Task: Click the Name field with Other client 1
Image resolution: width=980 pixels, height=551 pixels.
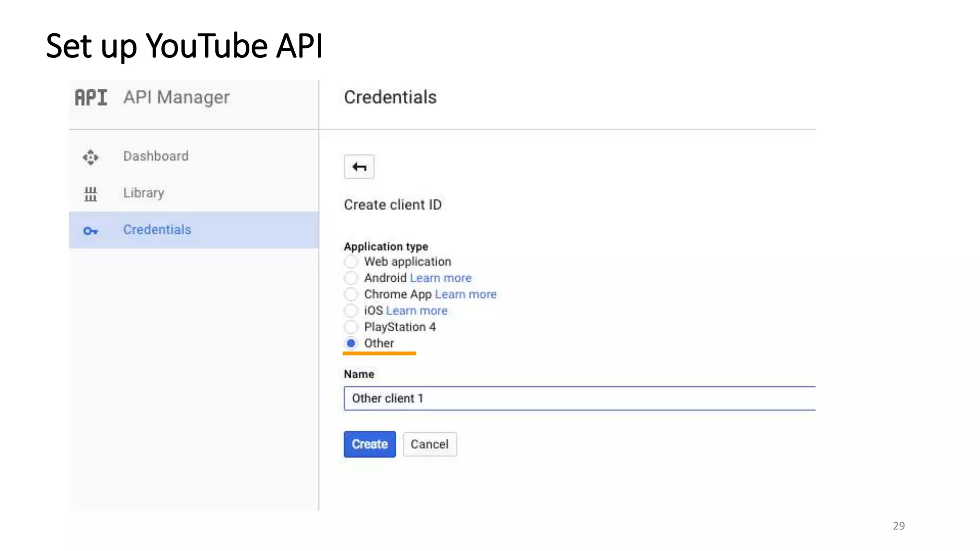Action: click(x=579, y=398)
